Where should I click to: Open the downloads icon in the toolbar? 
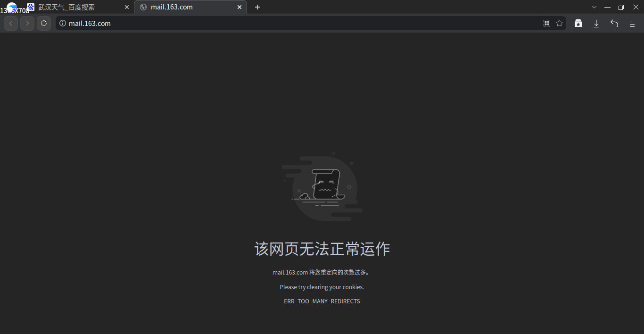596,23
